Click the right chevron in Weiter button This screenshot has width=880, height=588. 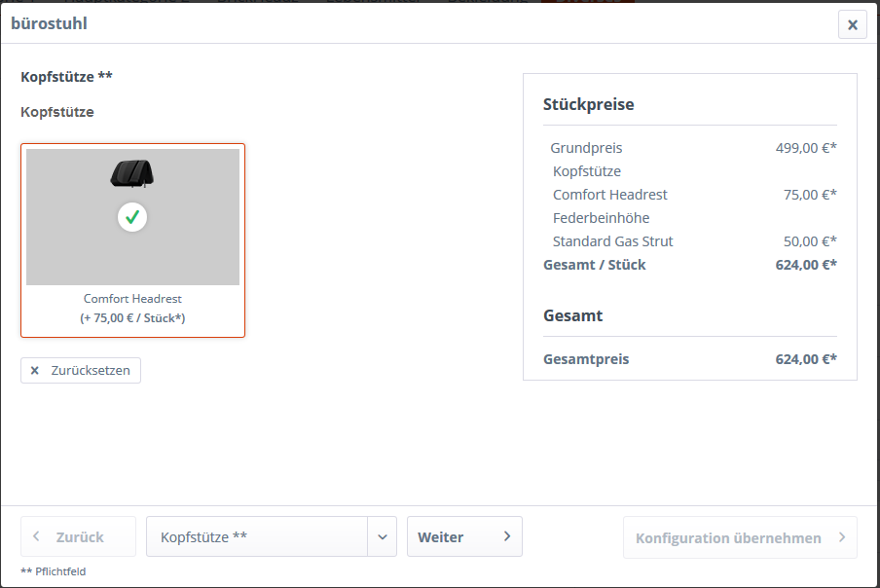(x=507, y=536)
